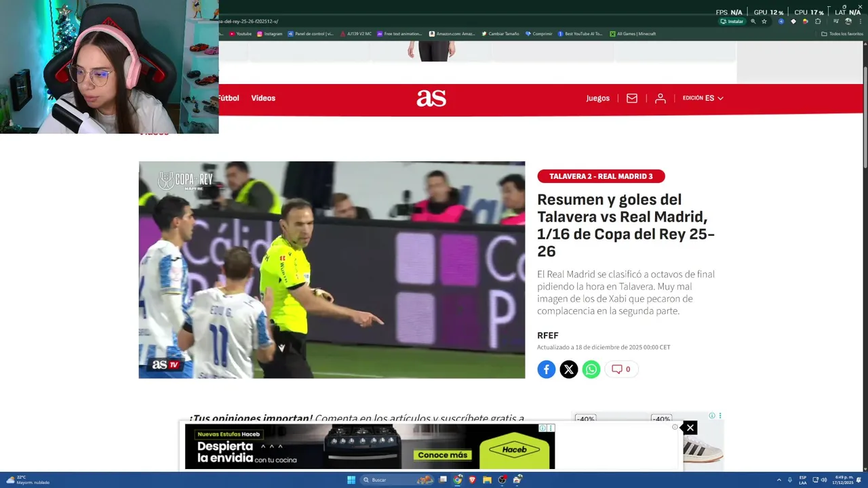This screenshot has height=488, width=868.
Task: Open the All Games Minecraft bookmark
Action: (x=633, y=34)
